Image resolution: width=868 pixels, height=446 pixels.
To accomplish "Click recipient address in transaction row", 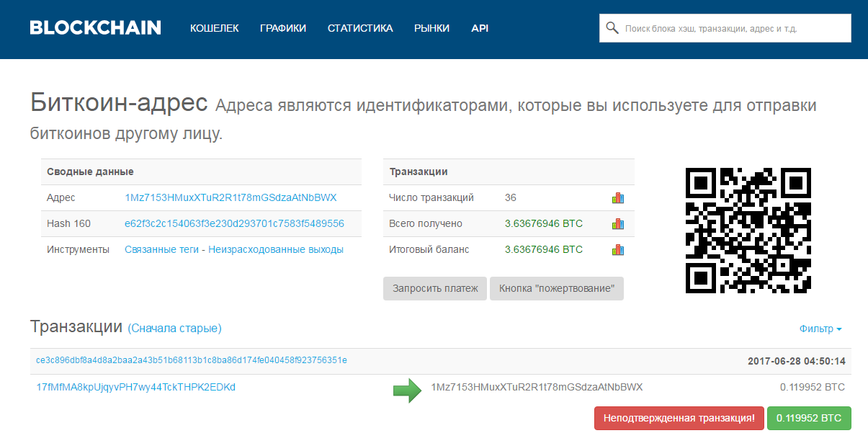I will (x=537, y=387).
